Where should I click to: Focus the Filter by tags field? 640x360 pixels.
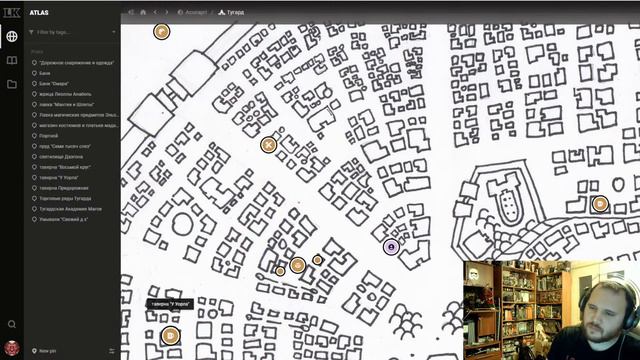72,32
